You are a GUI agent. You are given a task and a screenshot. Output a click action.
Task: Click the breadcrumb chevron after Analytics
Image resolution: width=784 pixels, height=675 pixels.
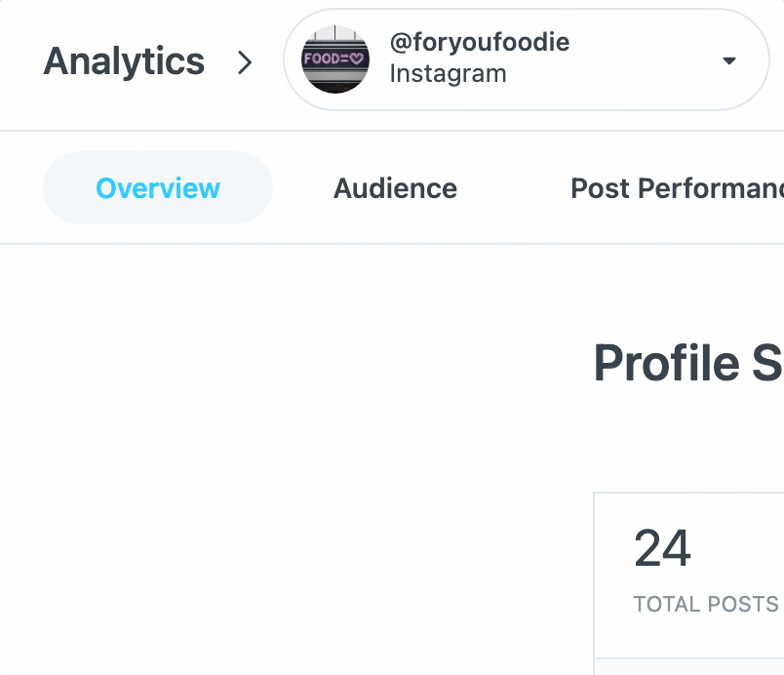245,61
